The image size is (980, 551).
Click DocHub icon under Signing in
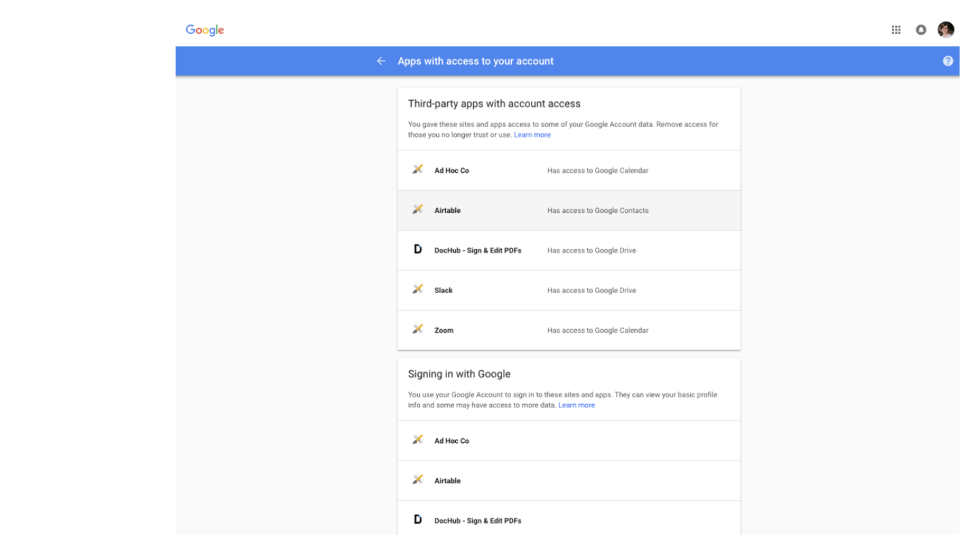[418, 520]
